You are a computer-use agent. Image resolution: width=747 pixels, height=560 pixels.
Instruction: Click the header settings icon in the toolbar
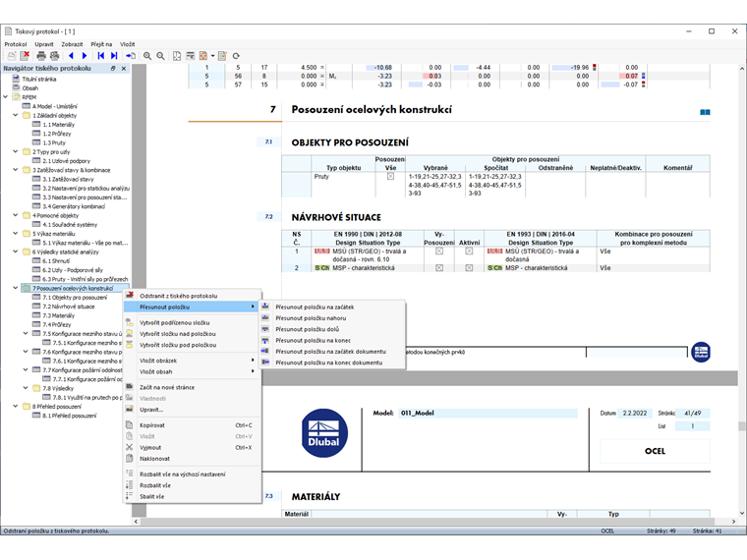[x=190, y=56]
